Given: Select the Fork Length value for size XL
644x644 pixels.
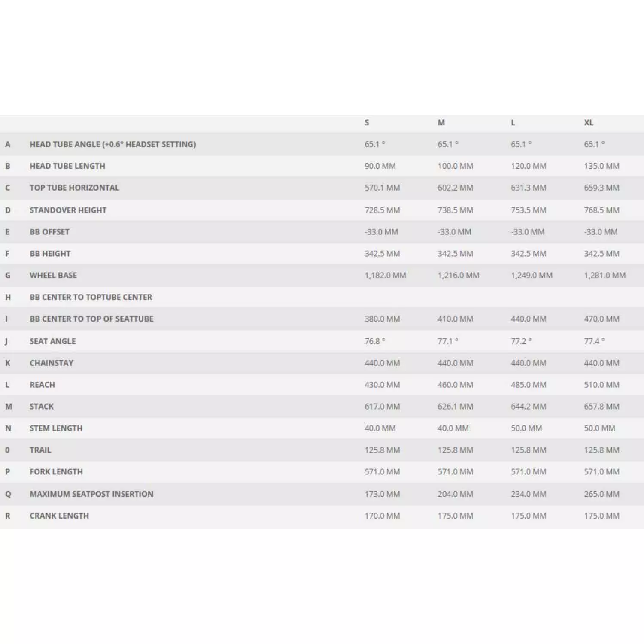Looking at the screenshot, I should [601, 472].
